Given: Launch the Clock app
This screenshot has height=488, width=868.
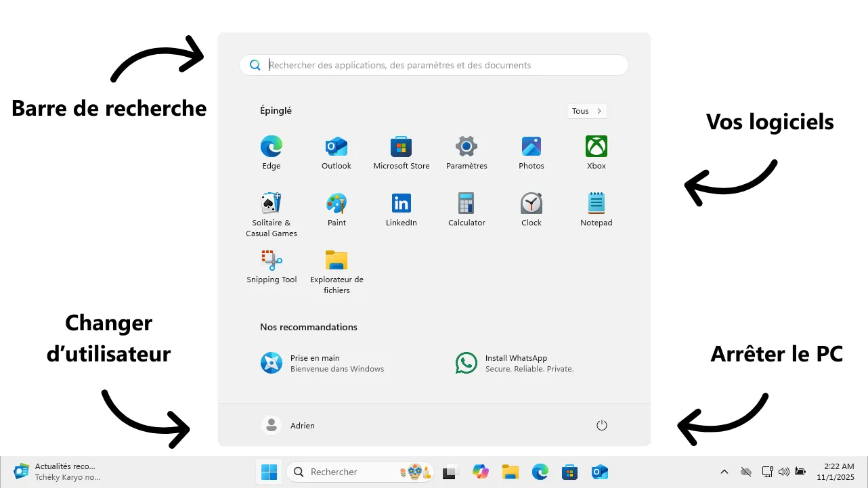Looking at the screenshot, I should coord(531,203).
